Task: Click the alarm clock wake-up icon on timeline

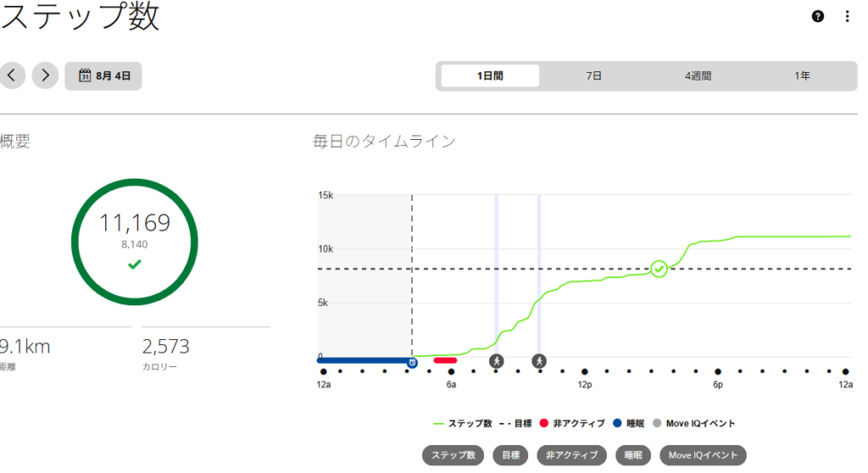Action: click(413, 363)
